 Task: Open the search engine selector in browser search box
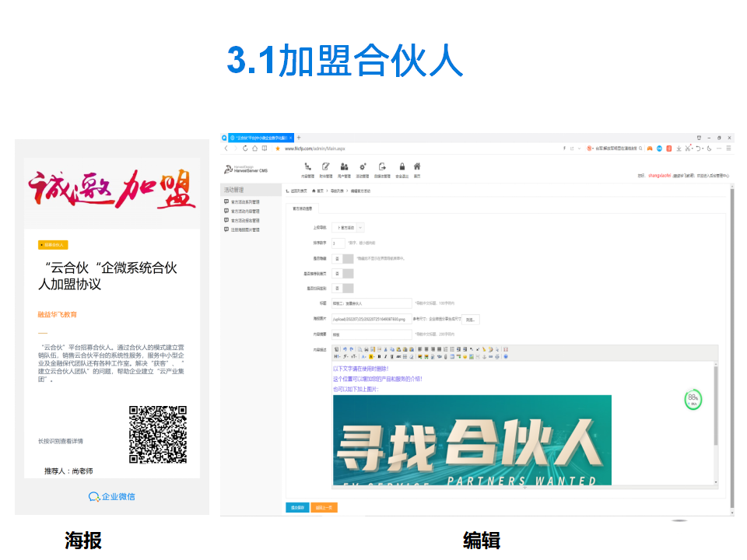[x=591, y=149]
